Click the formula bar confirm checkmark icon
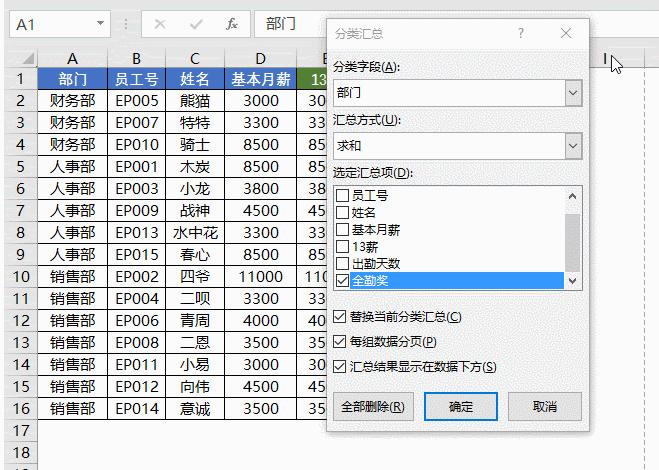The height and width of the screenshot is (470, 659). tap(196, 24)
